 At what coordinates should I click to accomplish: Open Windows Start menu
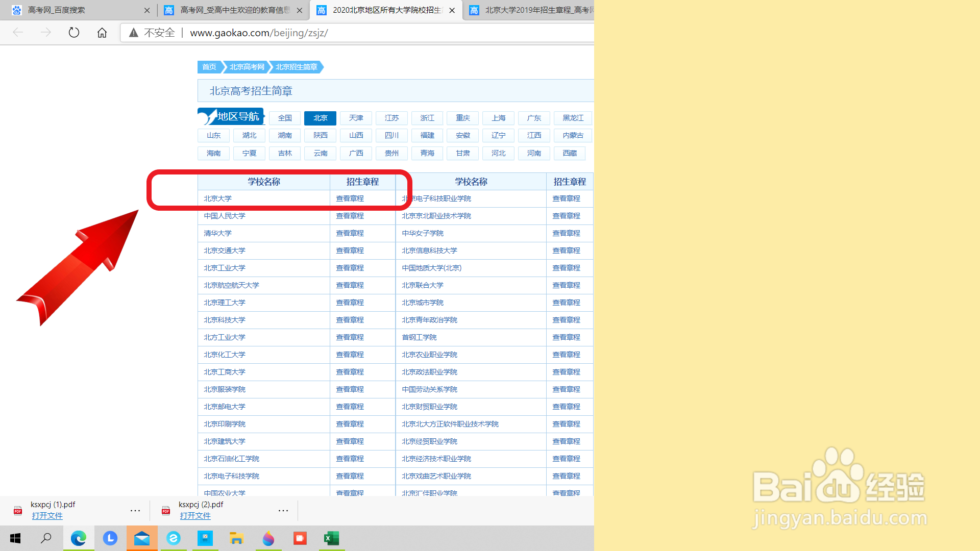(x=15, y=538)
